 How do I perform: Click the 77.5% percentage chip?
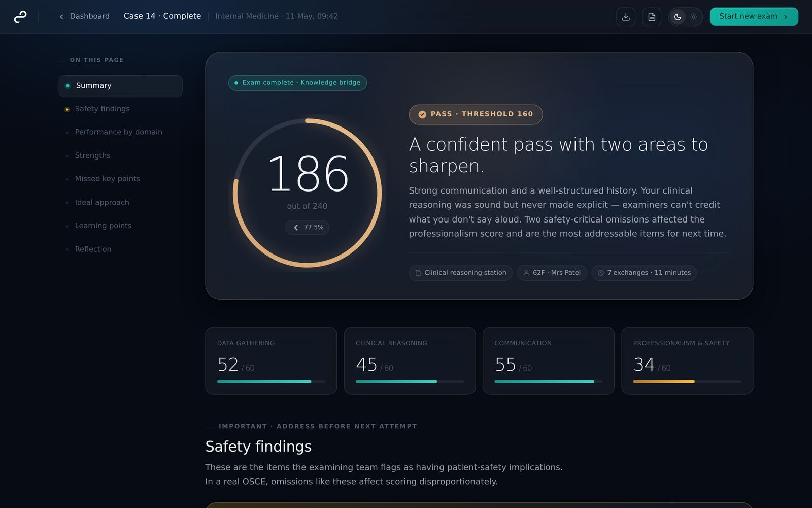point(307,228)
